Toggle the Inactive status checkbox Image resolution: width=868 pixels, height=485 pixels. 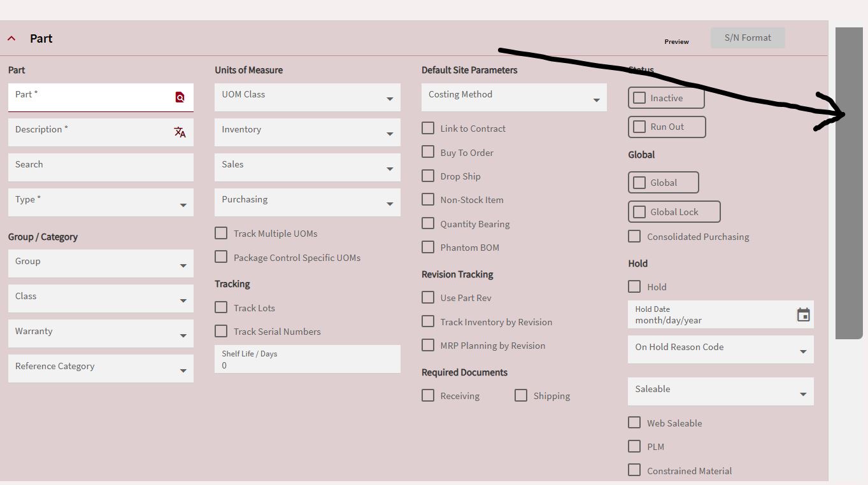(x=639, y=98)
